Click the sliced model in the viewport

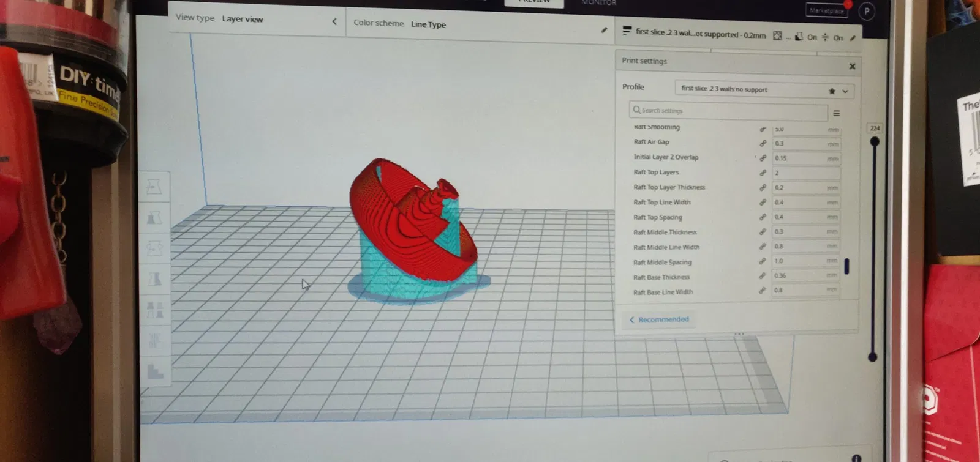(x=417, y=233)
